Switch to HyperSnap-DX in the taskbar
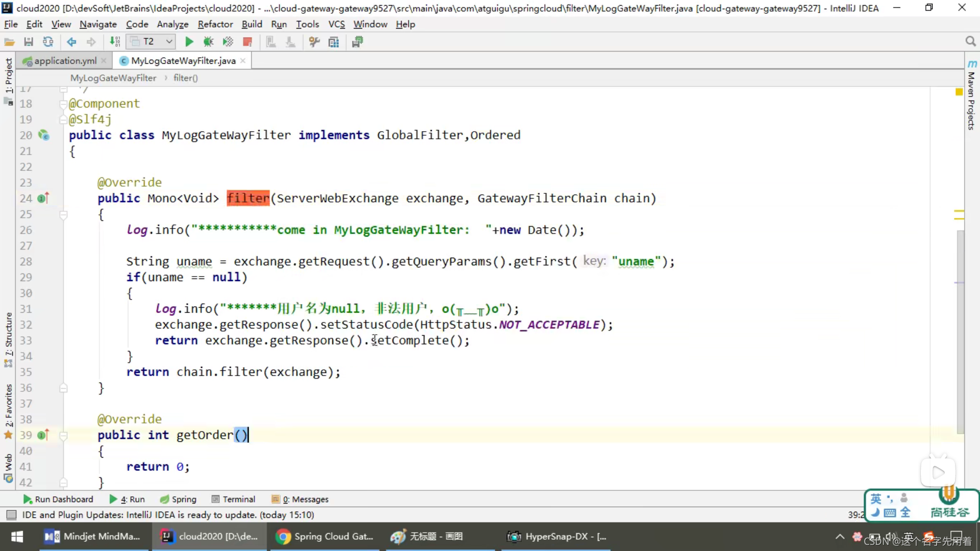The width and height of the screenshot is (980, 551). point(556,536)
